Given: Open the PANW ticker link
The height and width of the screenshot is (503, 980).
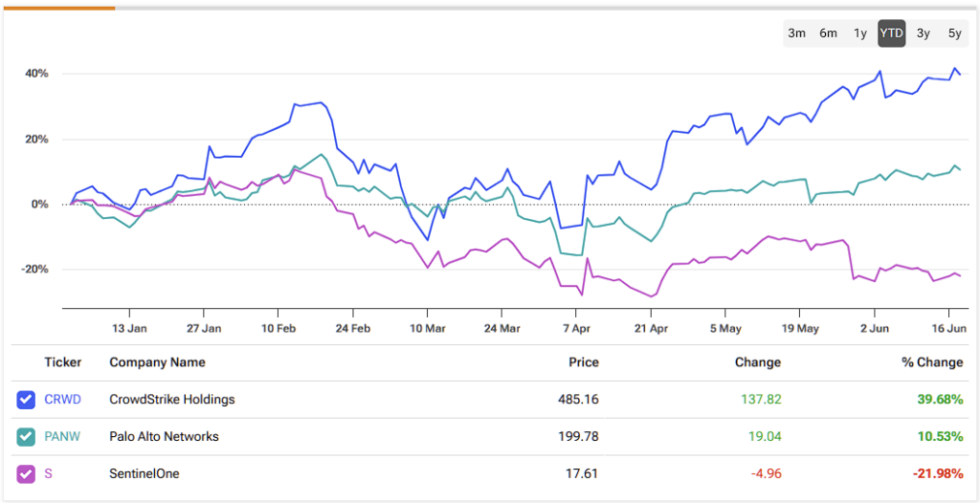Looking at the screenshot, I should pyautogui.click(x=62, y=437).
